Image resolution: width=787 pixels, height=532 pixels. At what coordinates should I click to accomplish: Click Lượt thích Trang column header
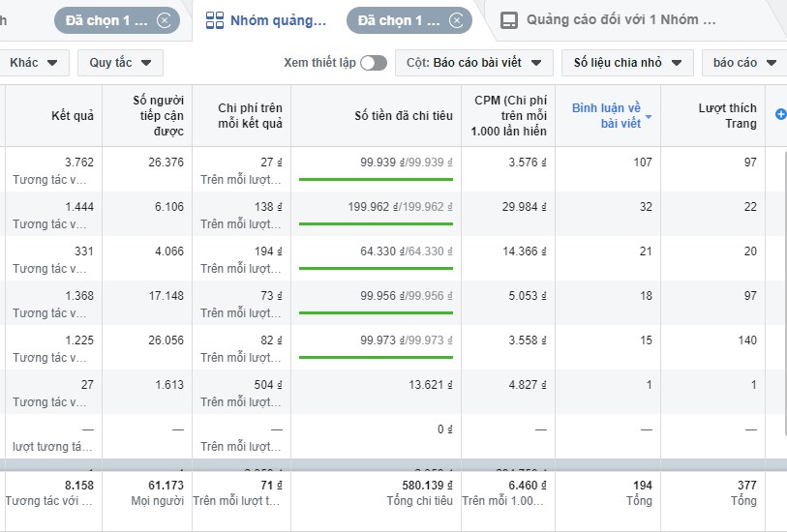pyautogui.click(x=727, y=116)
